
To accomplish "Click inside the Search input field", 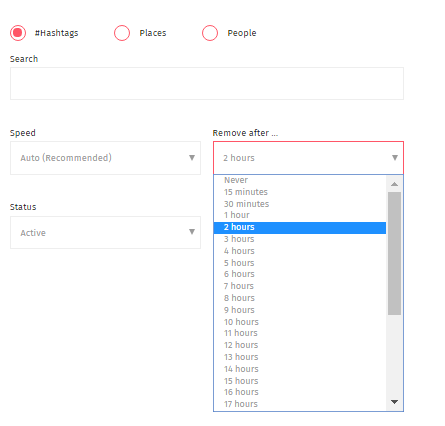I will click(x=207, y=83).
